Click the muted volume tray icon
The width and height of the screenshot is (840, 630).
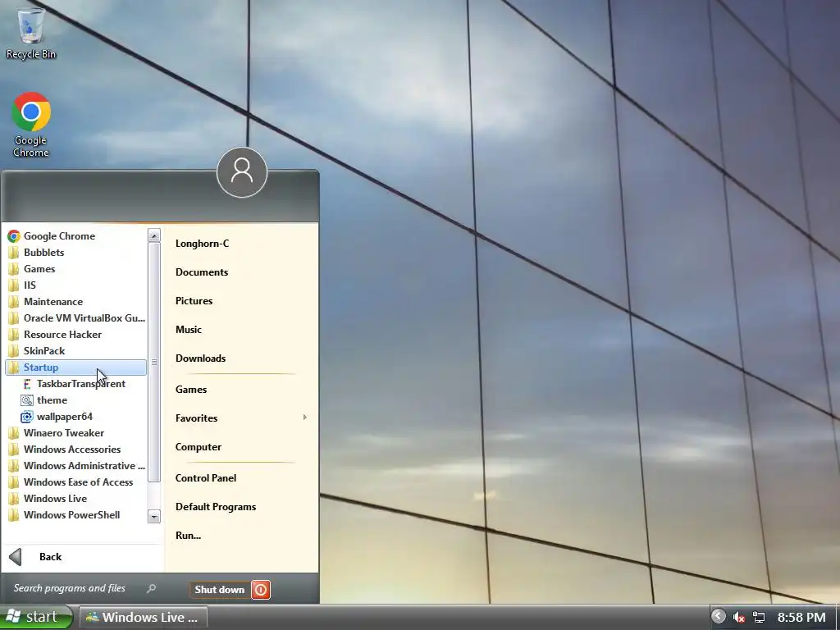click(x=739, y=618)
